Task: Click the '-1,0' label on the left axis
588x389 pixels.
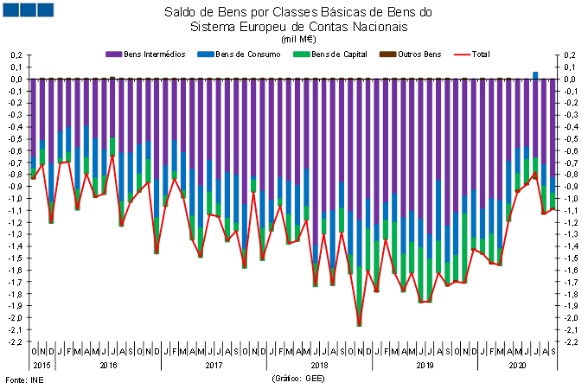Action: [x=16, y=199]
